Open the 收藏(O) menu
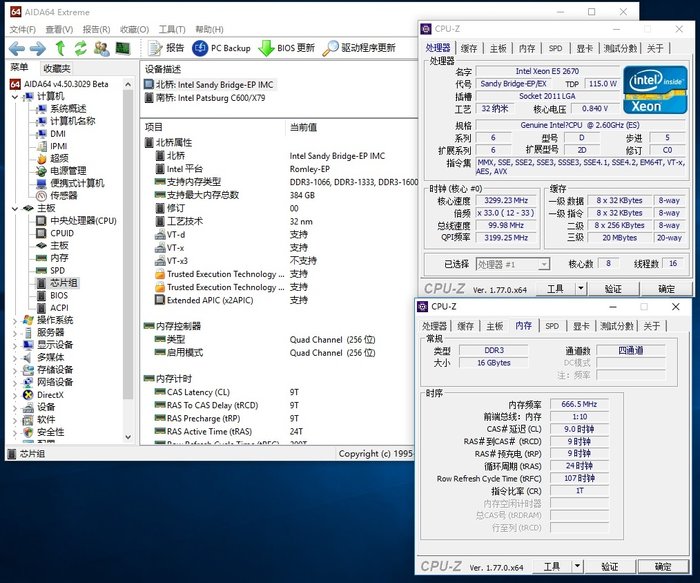This screenshot has height=583, width=700. click(134, 29)
